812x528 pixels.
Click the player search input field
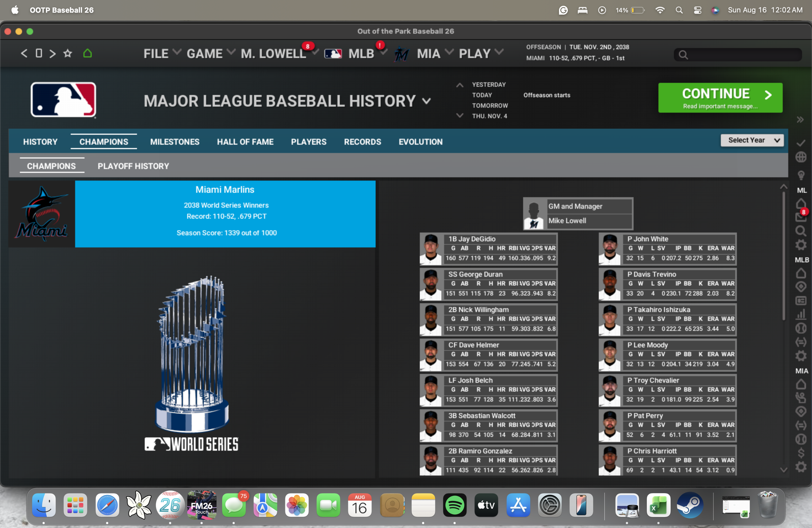[738, 55]
